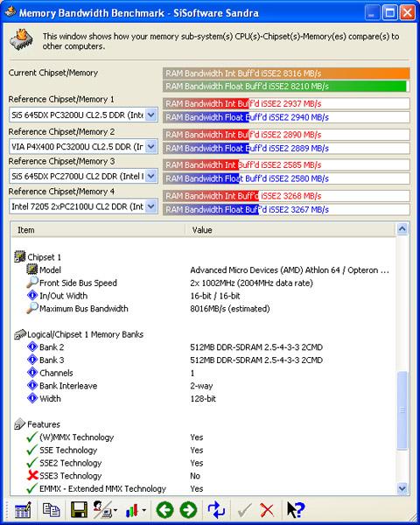
Task: Select the SSE Technology row label
Action: [68, 450]
